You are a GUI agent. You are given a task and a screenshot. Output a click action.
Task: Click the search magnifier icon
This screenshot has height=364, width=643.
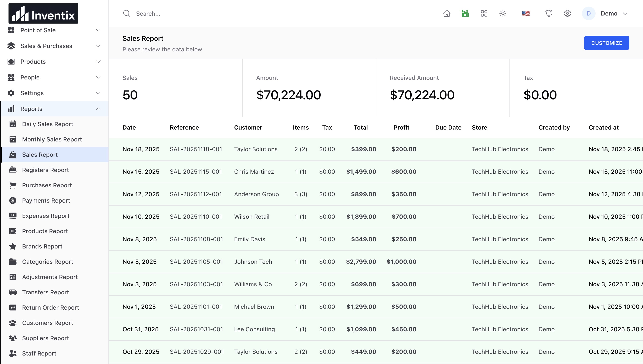pyautogui.click(x=127, y=14)
